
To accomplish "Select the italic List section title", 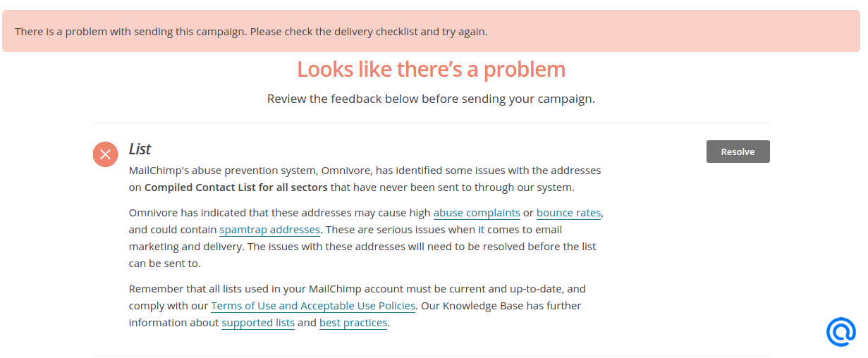I will 140,149.
